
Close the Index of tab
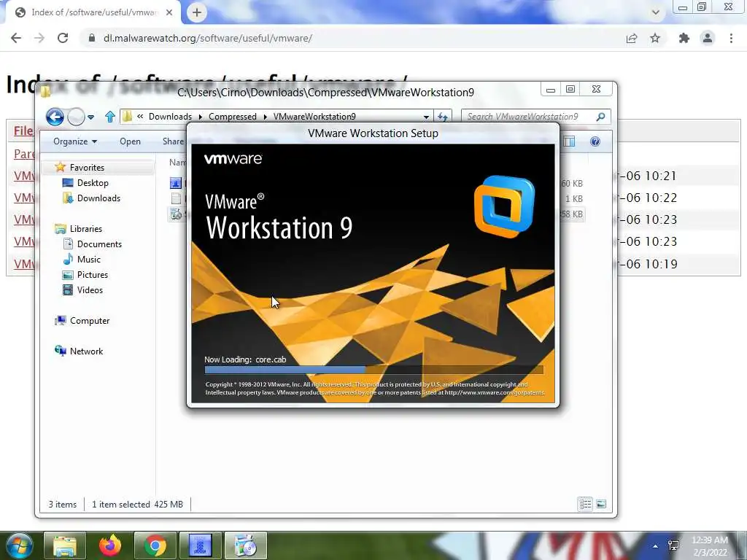[x=169, y=12]
